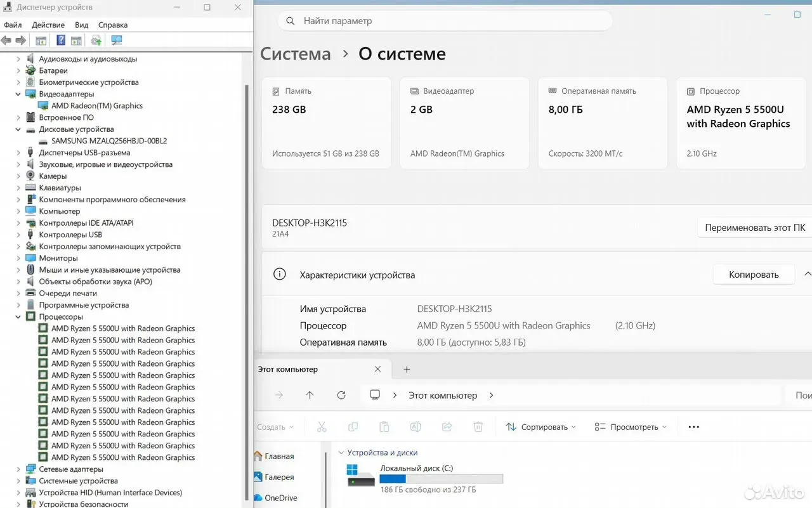Click the update driver icon in Device Manager
The image size is (812, 508).
click(x=96, y=41)
